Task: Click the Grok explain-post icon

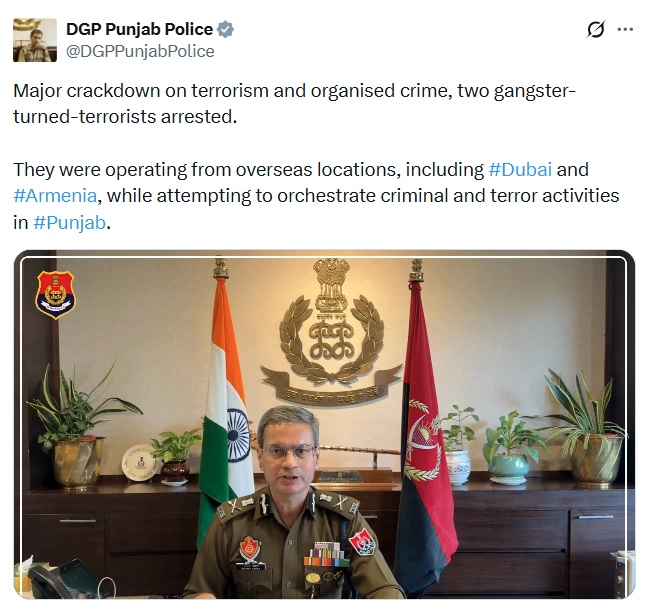Action: (x=595, y=29)
